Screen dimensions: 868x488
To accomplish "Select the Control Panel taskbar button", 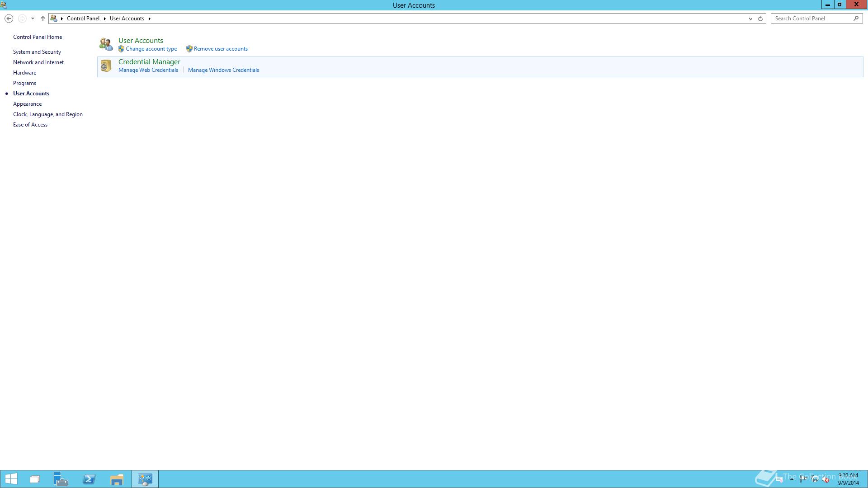I will pos(145,479).
